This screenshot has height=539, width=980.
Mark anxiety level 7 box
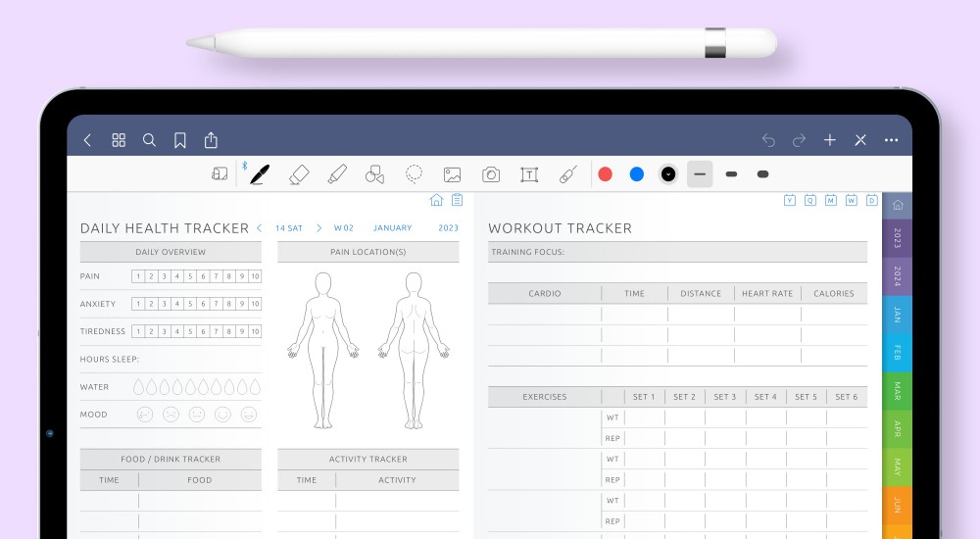217,304
